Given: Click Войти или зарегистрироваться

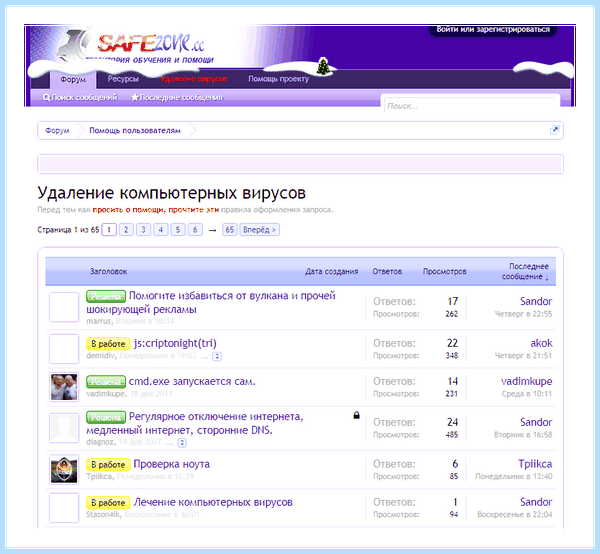Looking at the screenshot, I should (493, 29).
